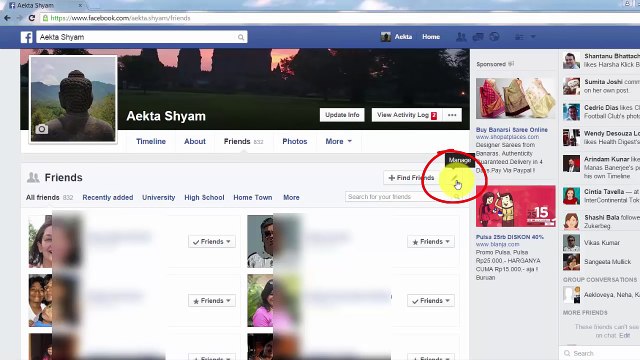Switch to the Photos tab
Screen dimensions: 640x360
point(295,141)
